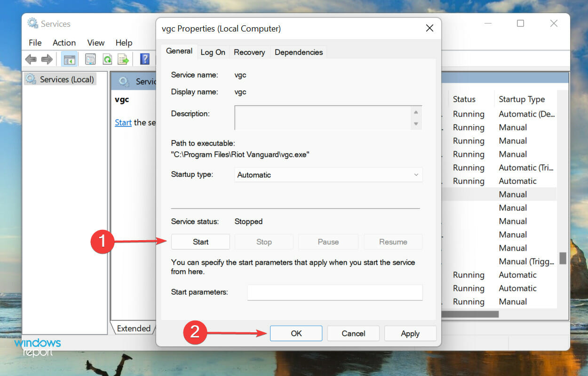Click the Forward arrow in Services toolbar

[x=47, y=59]
